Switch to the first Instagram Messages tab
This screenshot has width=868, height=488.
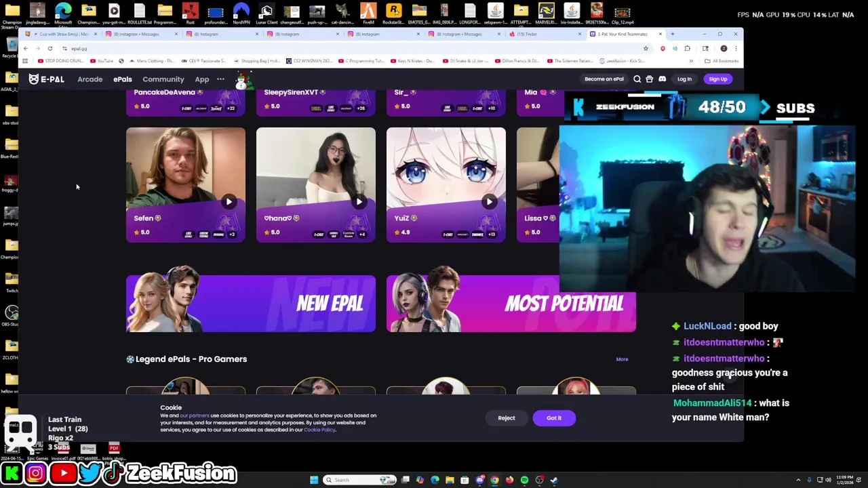point(141,34)
